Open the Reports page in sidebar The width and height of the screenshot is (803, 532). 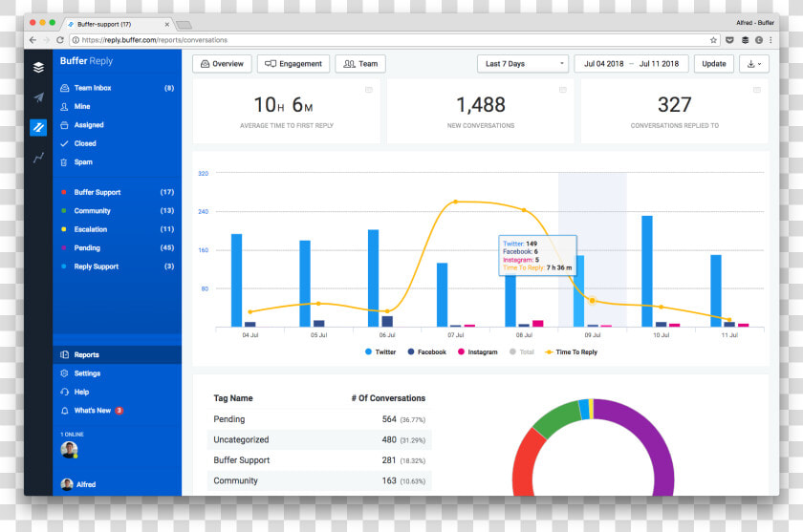click(117, 354)
